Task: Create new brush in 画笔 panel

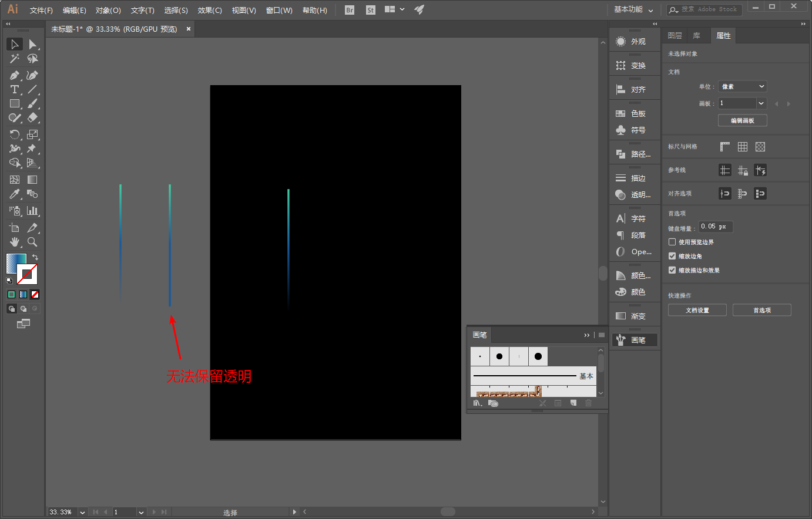Action: point(573,403)
